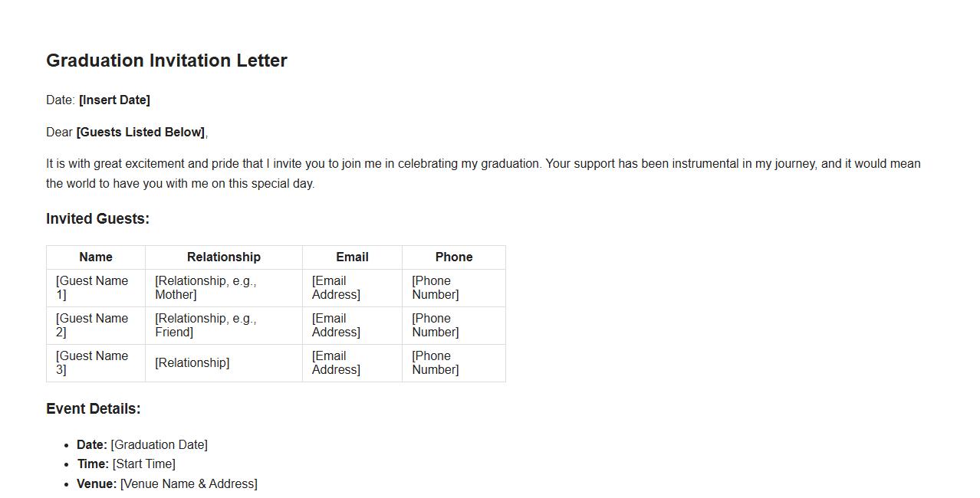This screenshot has width=980, height=498.
Task: Select the Mother relationship example cell
Action: (206, 288)
